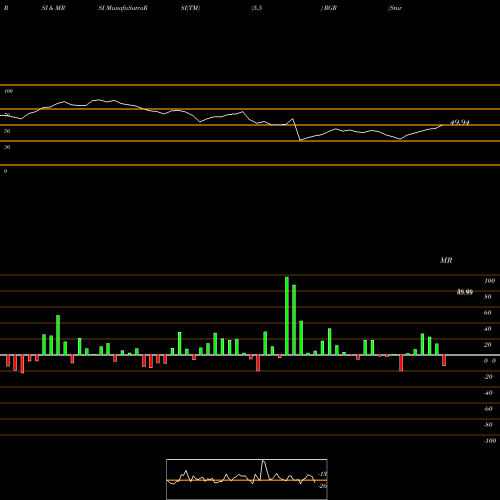The height and width of the screenshot is (500, 500).
Task: Click the -40 label on the MR axis
Action: (488, 393)
